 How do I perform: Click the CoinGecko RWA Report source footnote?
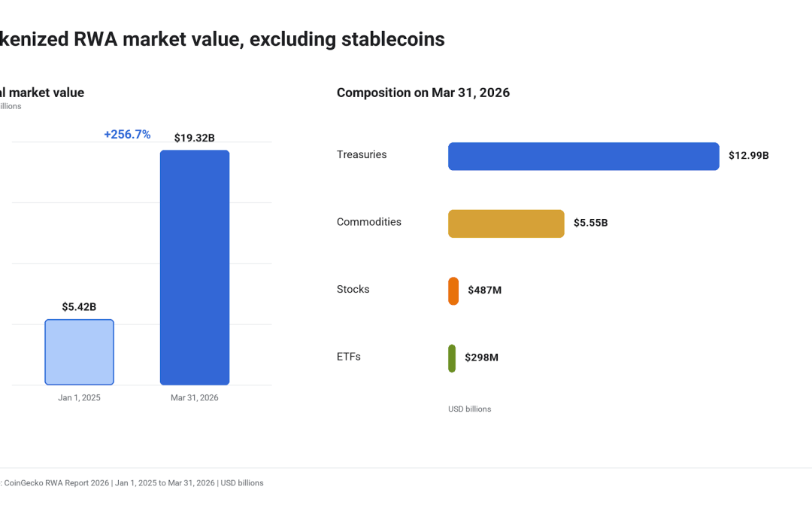click(132, 483)
